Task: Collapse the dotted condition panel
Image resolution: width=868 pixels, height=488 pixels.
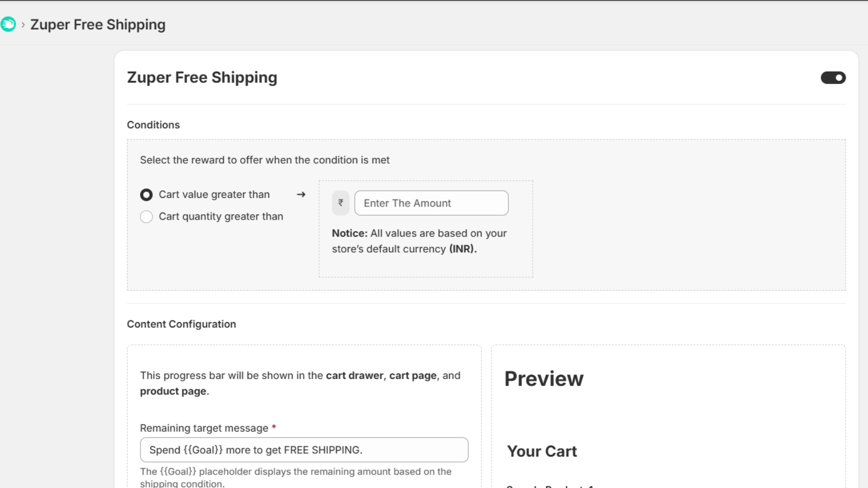Action: click(x=425, y=229)
